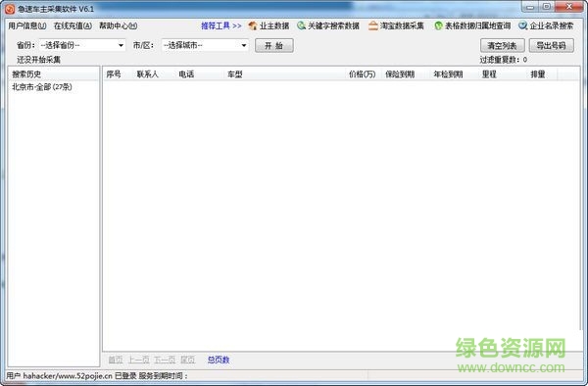The width and height of the screenshot is (588, 386).
Task: Open the 企业名录搜索 icon
Action: (x=523, y=25)
